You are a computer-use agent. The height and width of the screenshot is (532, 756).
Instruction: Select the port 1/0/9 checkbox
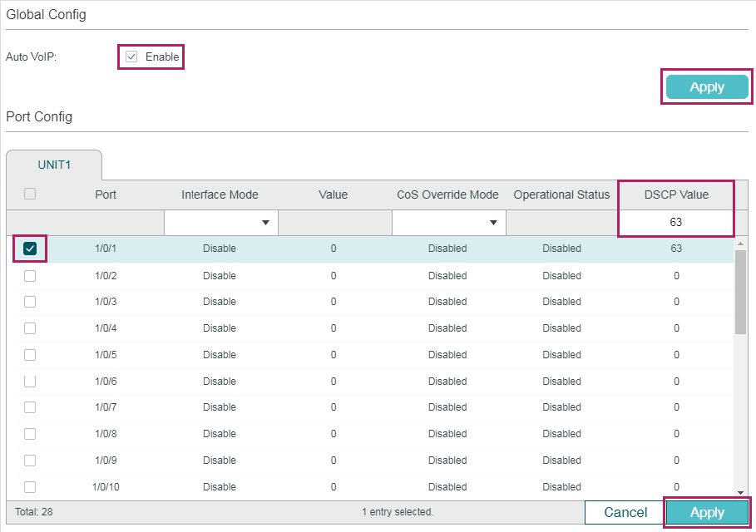[x=30, y=461]
